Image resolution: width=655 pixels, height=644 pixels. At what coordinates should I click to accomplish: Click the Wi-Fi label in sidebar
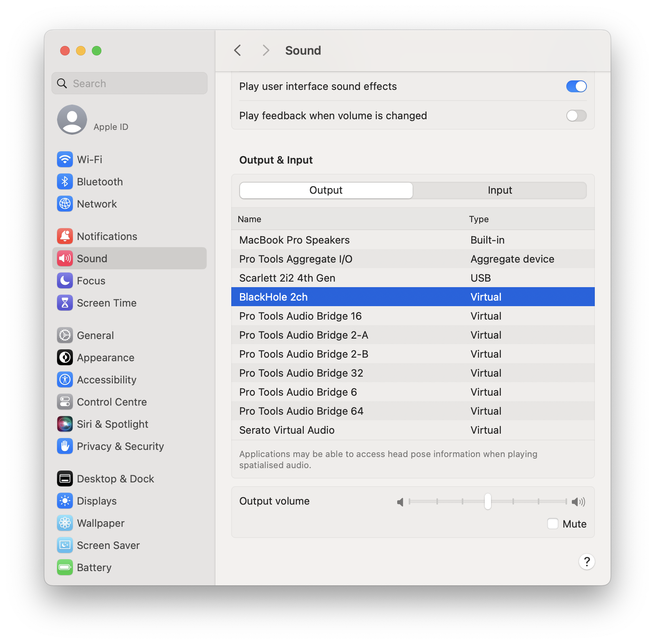coord(89,160)
